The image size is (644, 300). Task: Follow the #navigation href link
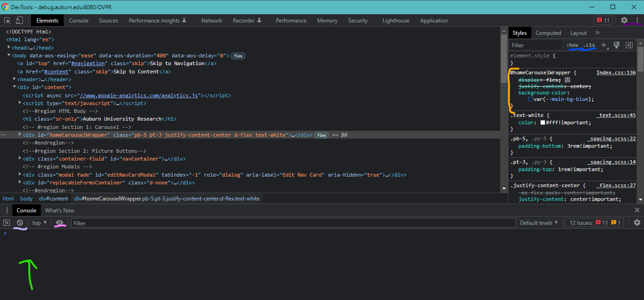[x=88, y=63]
